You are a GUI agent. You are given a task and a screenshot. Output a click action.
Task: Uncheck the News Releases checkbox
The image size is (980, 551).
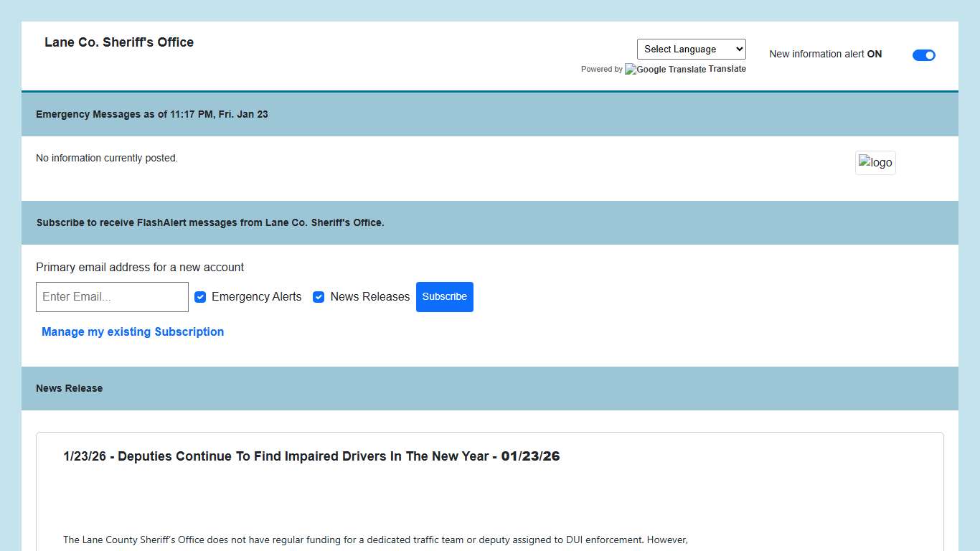pos(319,297)
